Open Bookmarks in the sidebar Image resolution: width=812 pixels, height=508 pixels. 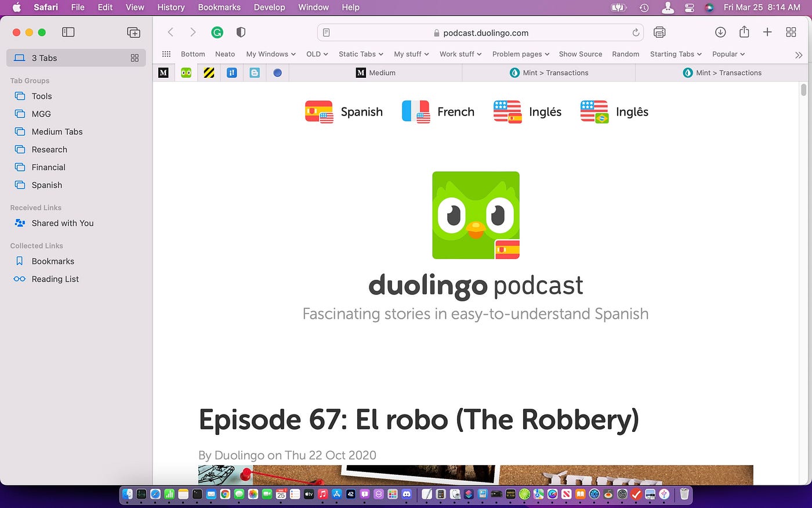(53, 261)
